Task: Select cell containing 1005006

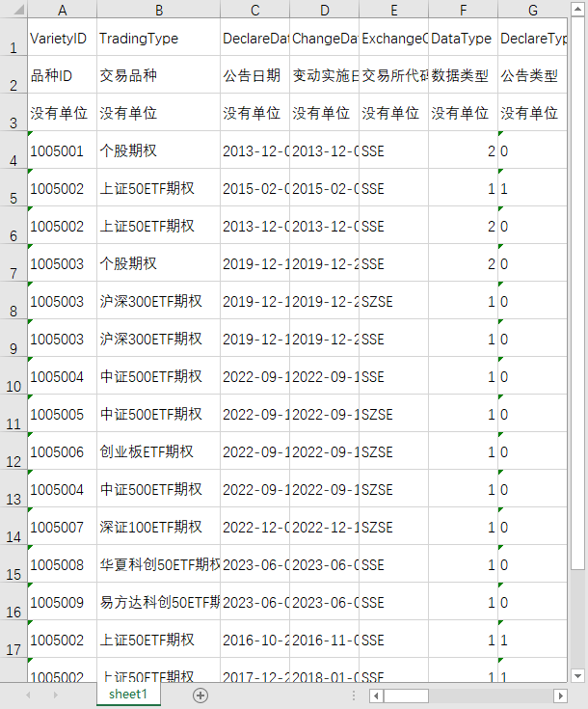Action: point(63,451)
